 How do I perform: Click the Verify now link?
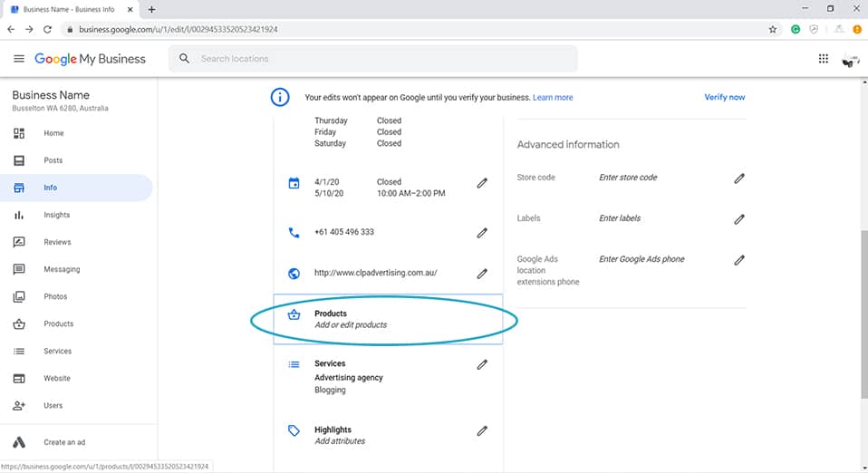pyautogui.click(x=724, y=97)
